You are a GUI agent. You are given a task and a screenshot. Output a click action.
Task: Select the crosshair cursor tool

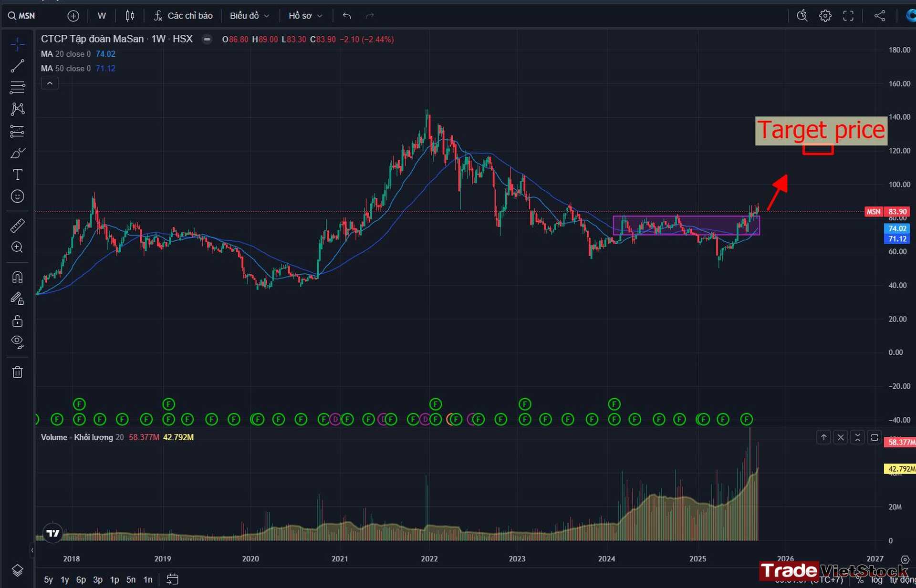click(x=18, y=44)
